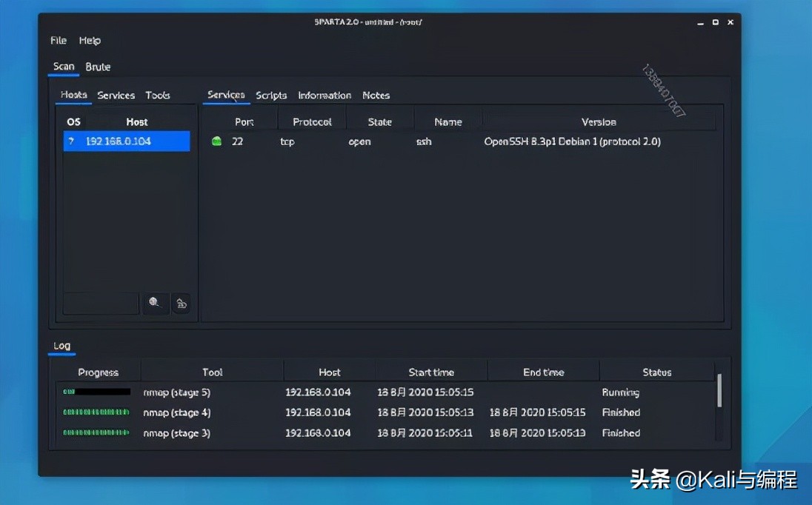The width and height of the screenshot is (812, 505).
Task: Select the nmap (stage 3) log entry
Action: (176, 433)
